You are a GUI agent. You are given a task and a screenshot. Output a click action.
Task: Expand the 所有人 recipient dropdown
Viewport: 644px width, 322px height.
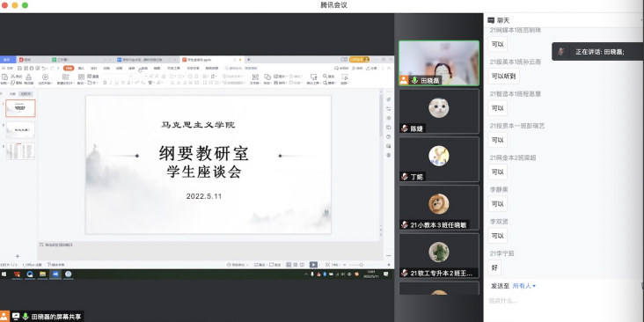click(x=524, y=286)
